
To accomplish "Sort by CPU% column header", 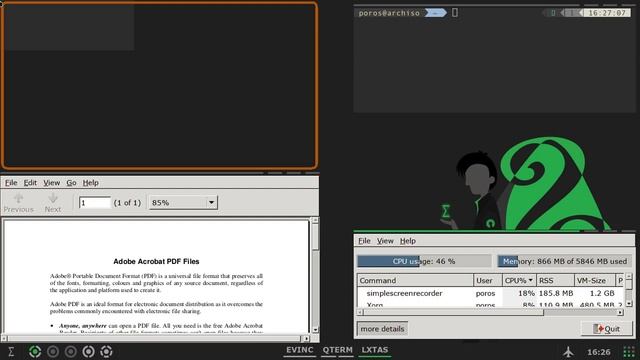I will pos(519,280).
